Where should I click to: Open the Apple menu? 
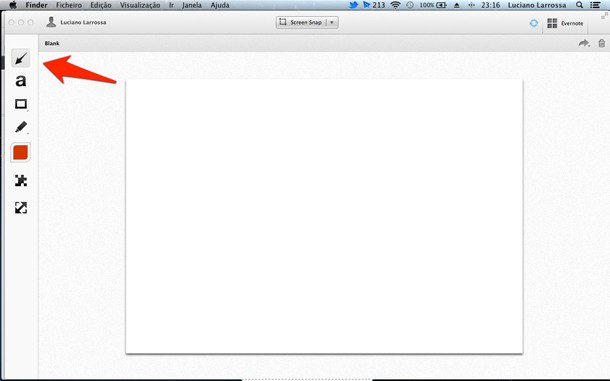13,5
